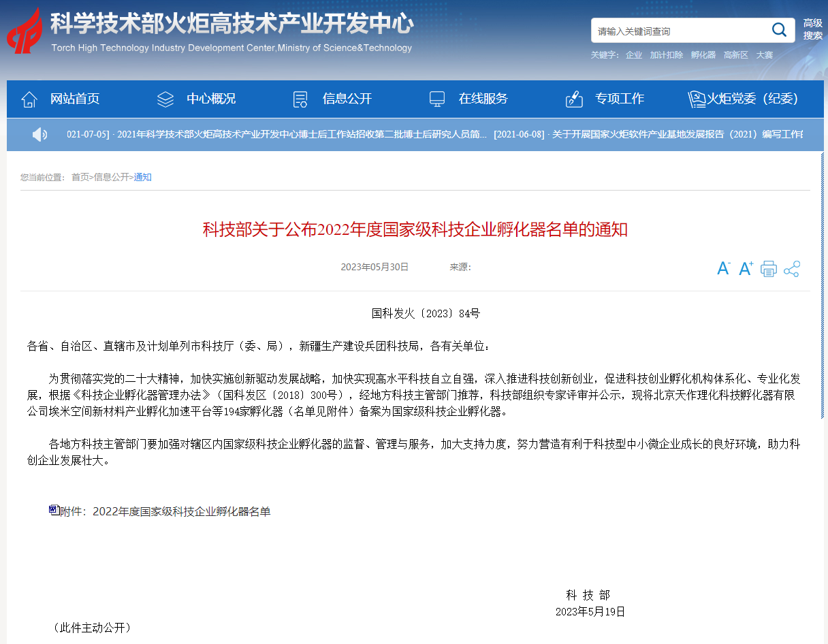Click the Torch Center flame logo
Image resolution: width=828 pixels, height=644 pixels.
[x=25, y=31]
